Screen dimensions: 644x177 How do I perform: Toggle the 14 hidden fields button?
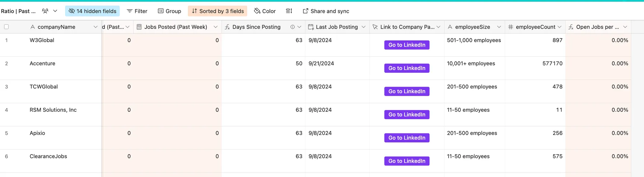[92, 11]
